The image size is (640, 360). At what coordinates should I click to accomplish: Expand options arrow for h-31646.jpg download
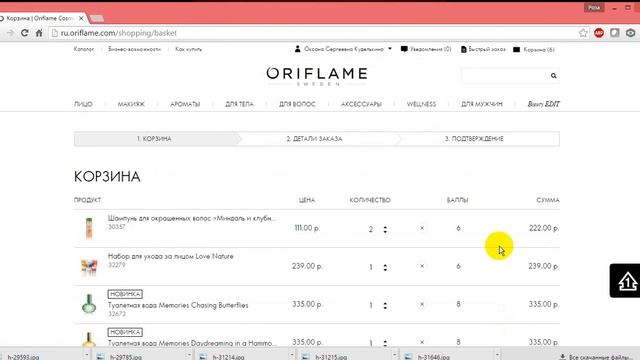497,355
